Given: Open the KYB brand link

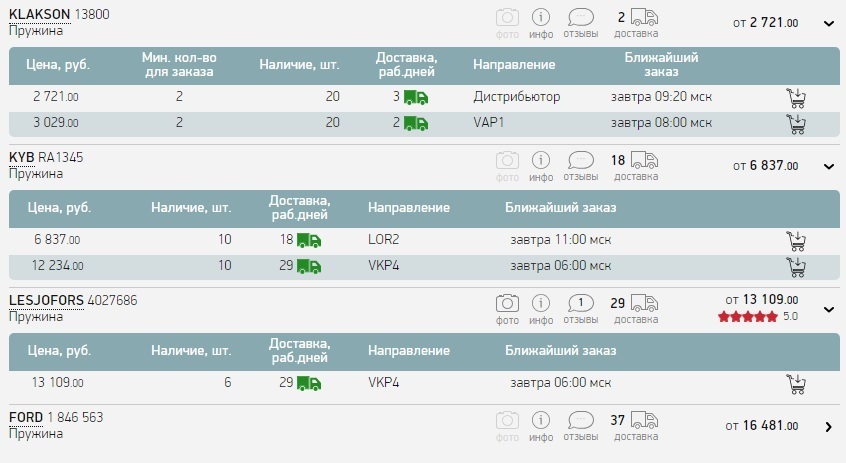Looking at the screenshot, I should click(x=21, y=158).
